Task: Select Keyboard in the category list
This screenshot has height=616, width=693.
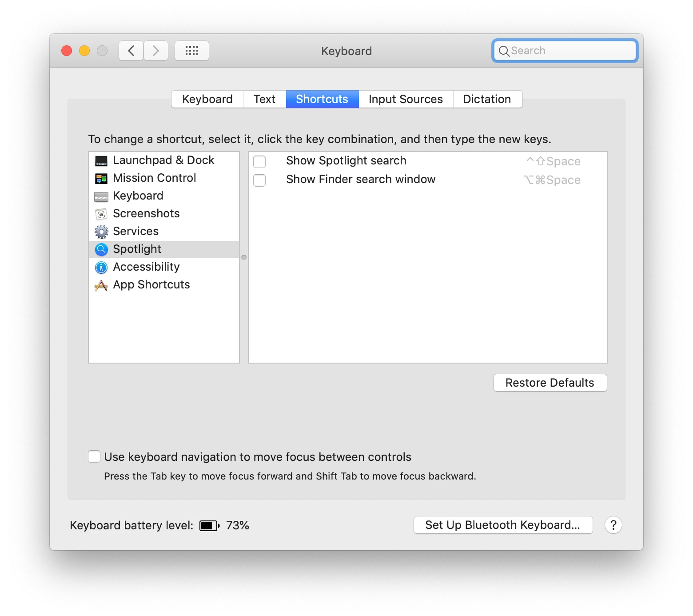Action: pos(164,196)
